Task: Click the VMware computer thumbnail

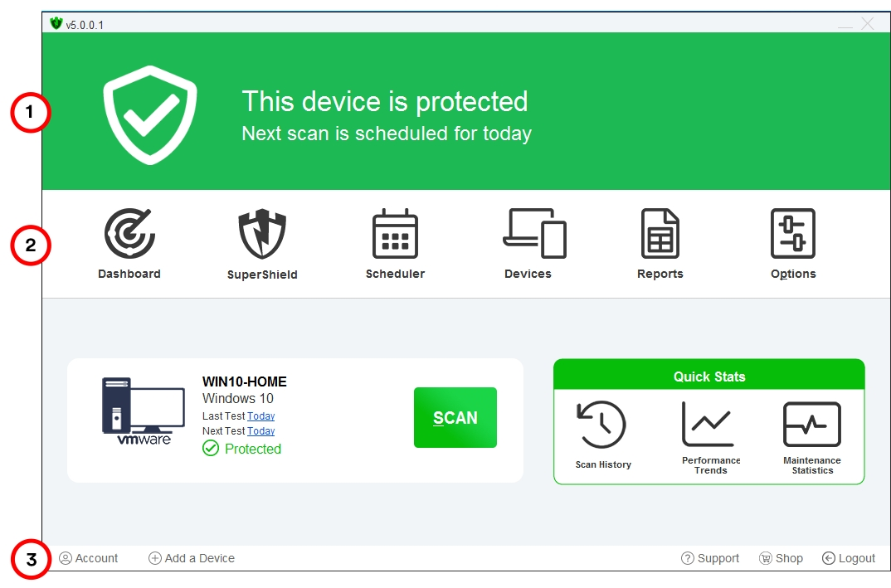Action: coord(143,411)
